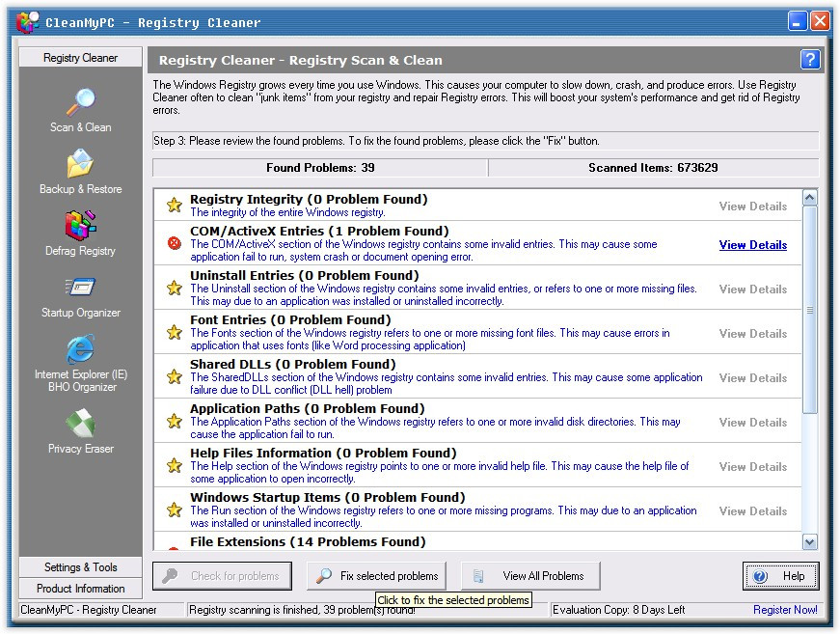Image resolution: width=840 pixels, height=634 pixels.
Task: Click the star icon beside Font Entries
Action: [x=175, y=333]
